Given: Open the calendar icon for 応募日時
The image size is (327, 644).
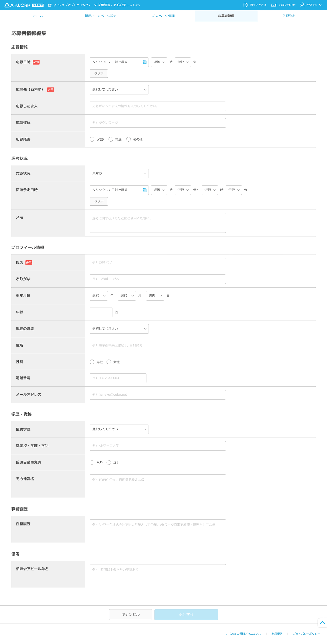Looking at the screenshot, I should pos(145,62).
